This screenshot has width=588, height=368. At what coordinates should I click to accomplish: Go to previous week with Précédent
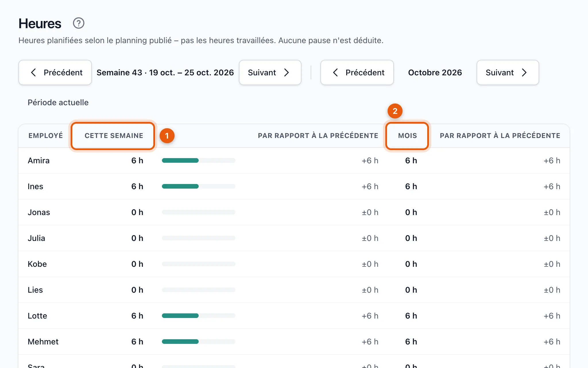[55, 72]
